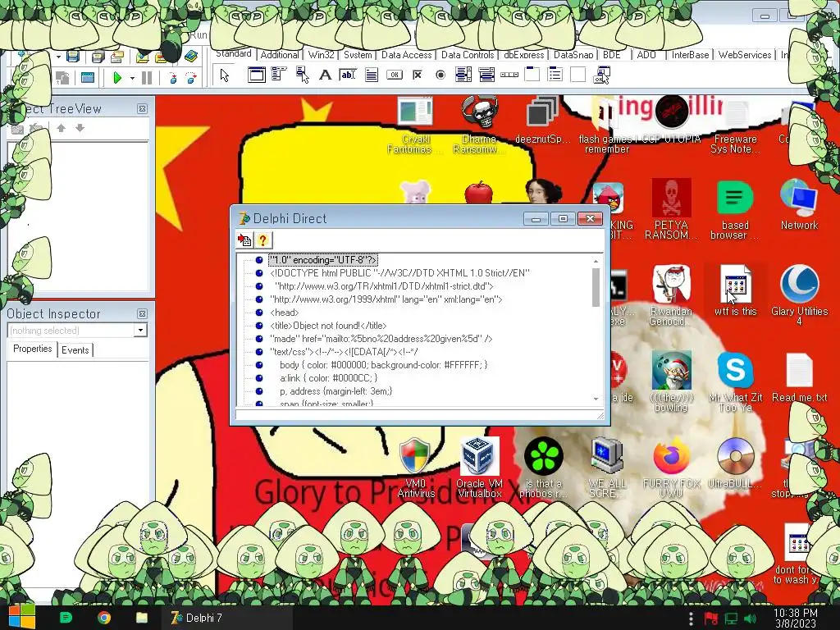Image resolution: width=840 pixels, height=630 pixels.
Task: Open Chrome from the taskbar
Action: click(104, 618)
